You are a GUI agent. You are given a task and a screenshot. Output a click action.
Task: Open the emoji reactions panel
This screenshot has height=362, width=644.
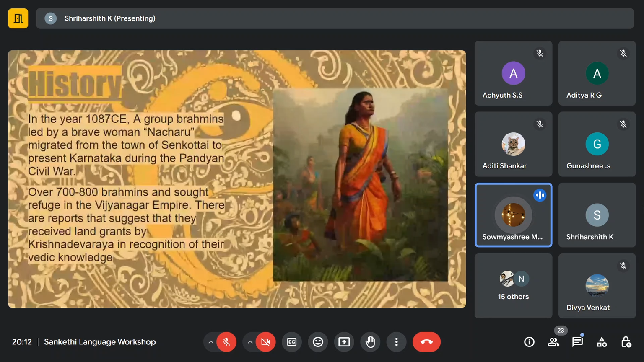(x=318, y=342)
